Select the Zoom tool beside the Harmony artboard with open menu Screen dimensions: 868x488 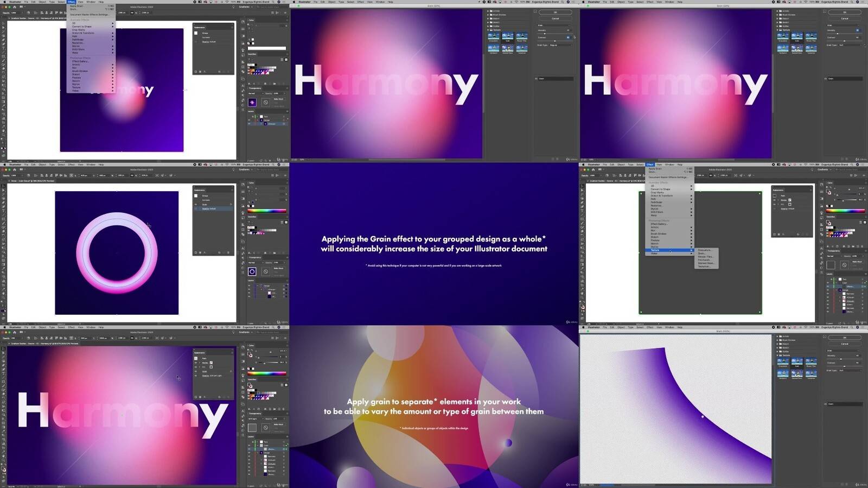[x=3, y=135]
